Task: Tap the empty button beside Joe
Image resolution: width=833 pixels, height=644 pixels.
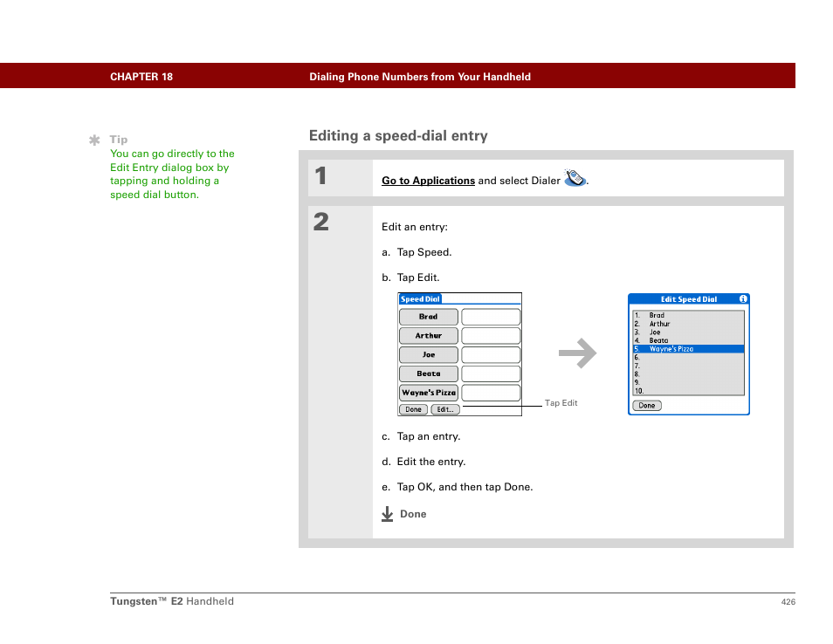Action: pos(491,354)
